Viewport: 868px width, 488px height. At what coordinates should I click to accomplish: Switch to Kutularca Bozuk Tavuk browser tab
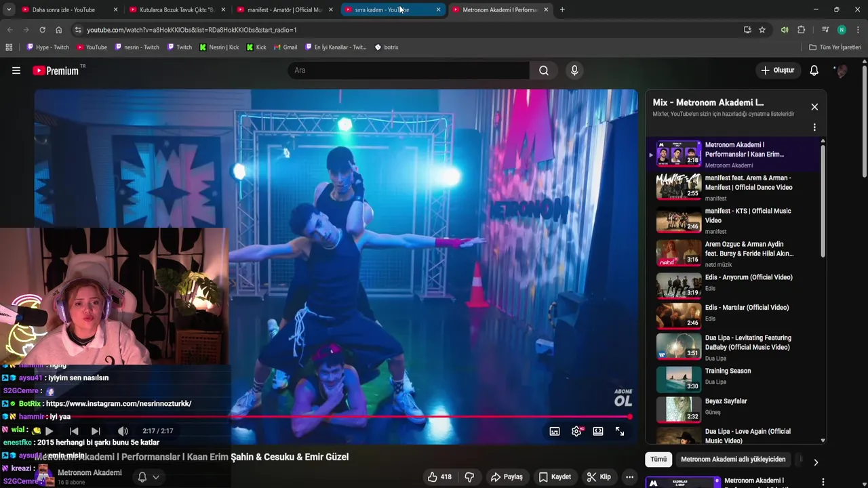(x=176, y=9)
